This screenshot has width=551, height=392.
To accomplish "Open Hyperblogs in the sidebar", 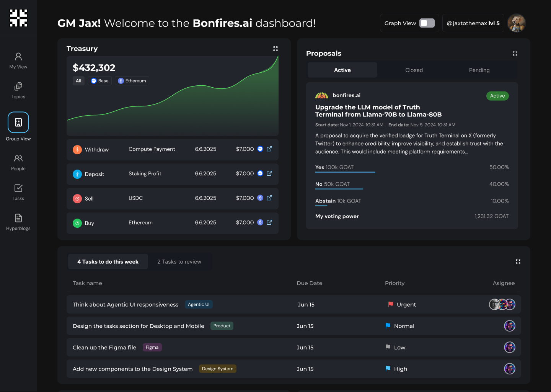I will pos(18,222).
